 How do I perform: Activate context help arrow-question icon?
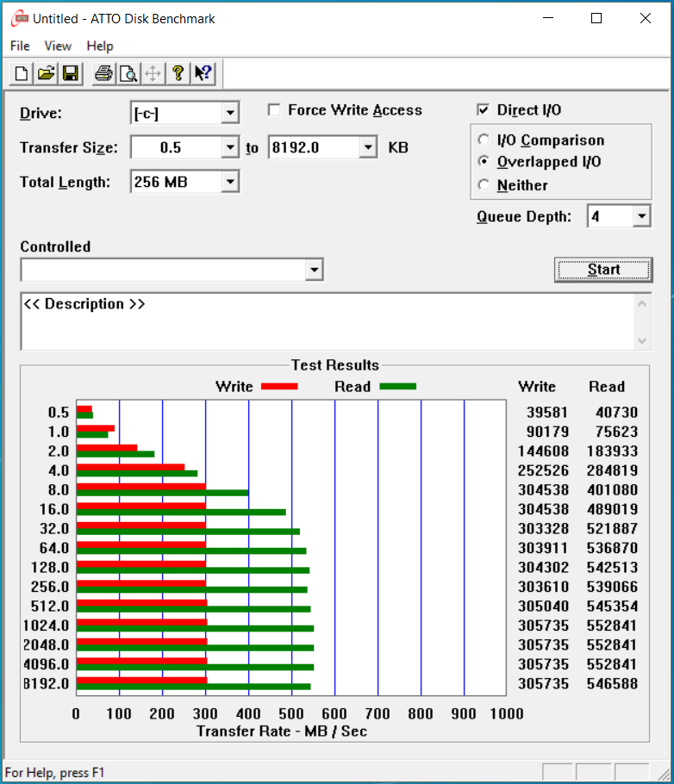click(203, 74)
